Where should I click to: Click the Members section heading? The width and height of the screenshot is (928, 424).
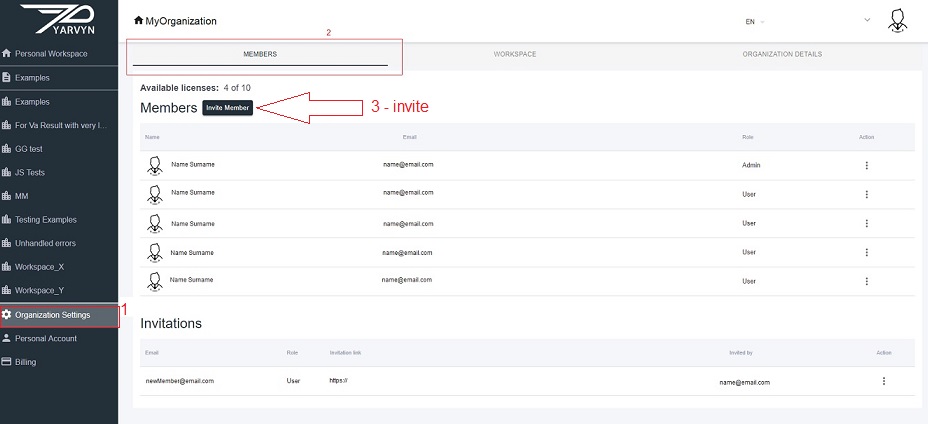coord(168,108)
